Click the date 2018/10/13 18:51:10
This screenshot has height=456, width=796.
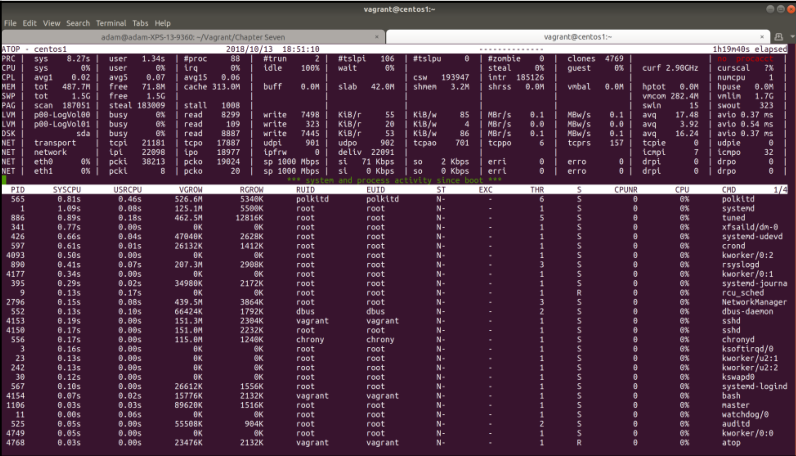pos(273,49)
